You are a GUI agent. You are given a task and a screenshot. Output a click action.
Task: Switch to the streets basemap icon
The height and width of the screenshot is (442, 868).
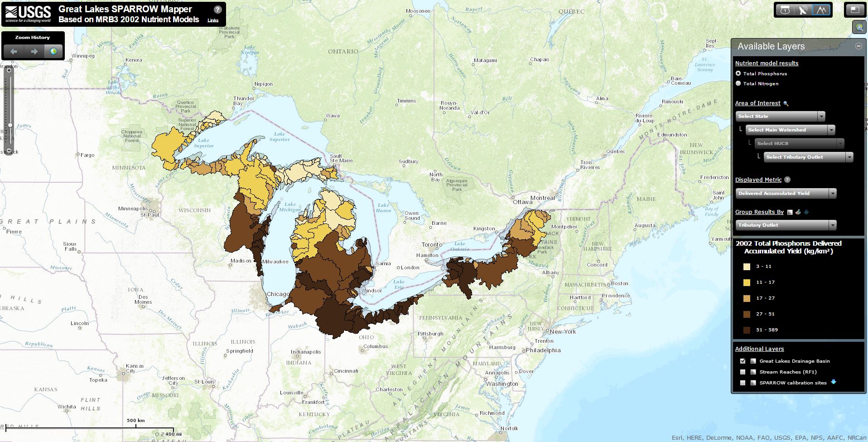tap(786, 10)
